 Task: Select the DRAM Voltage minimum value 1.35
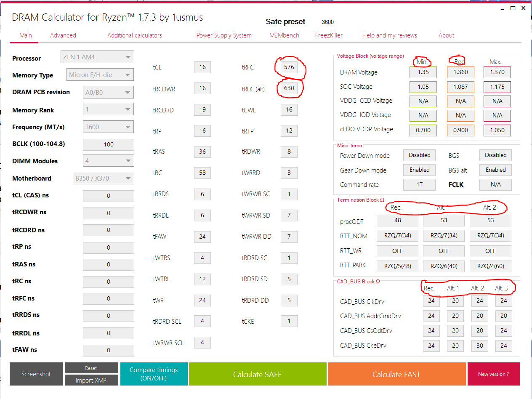(x=423, y=72)
